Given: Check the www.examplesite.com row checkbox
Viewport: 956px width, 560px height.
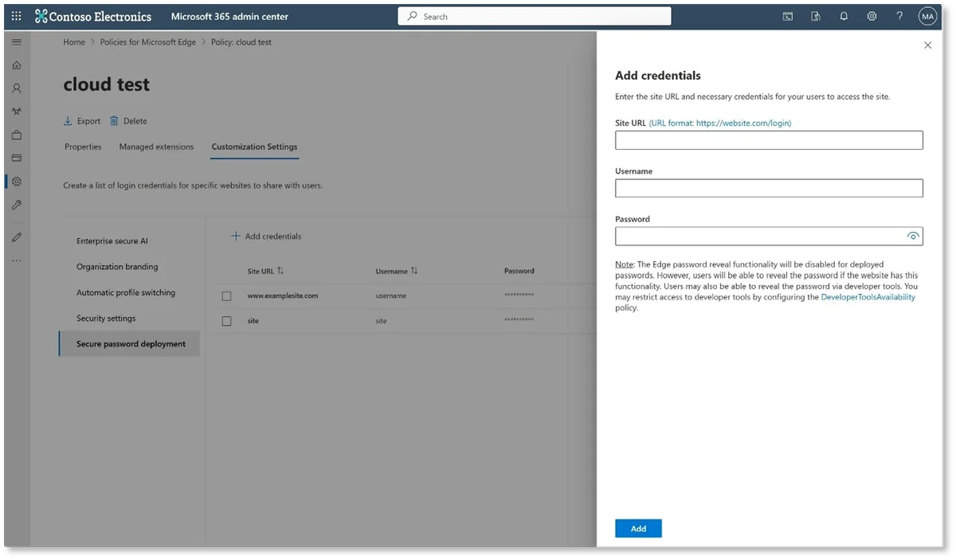Looking at the screenshot, I should pos(226,296).
